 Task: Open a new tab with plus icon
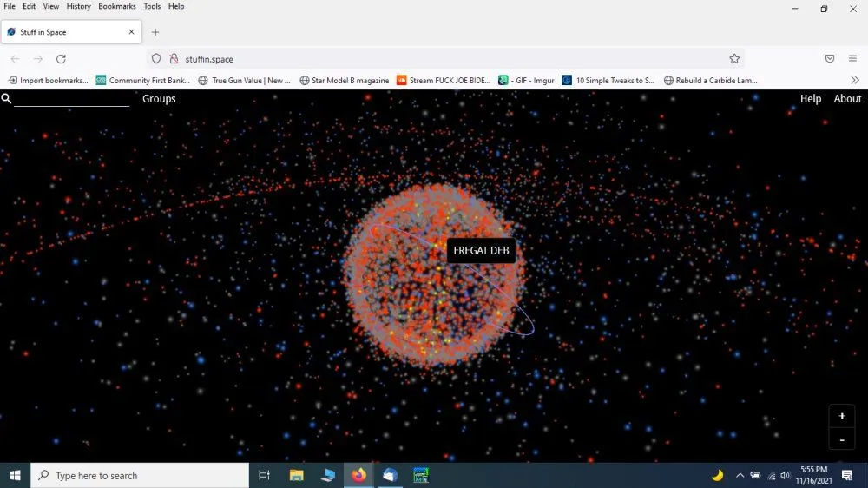(155, 32)
